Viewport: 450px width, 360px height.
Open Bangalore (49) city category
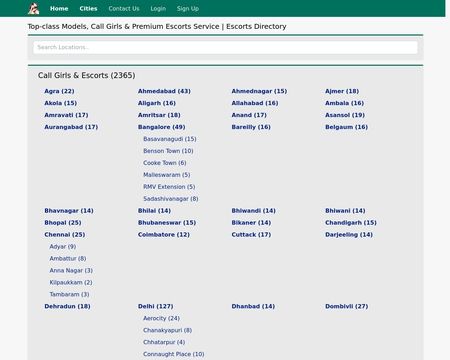161,127
